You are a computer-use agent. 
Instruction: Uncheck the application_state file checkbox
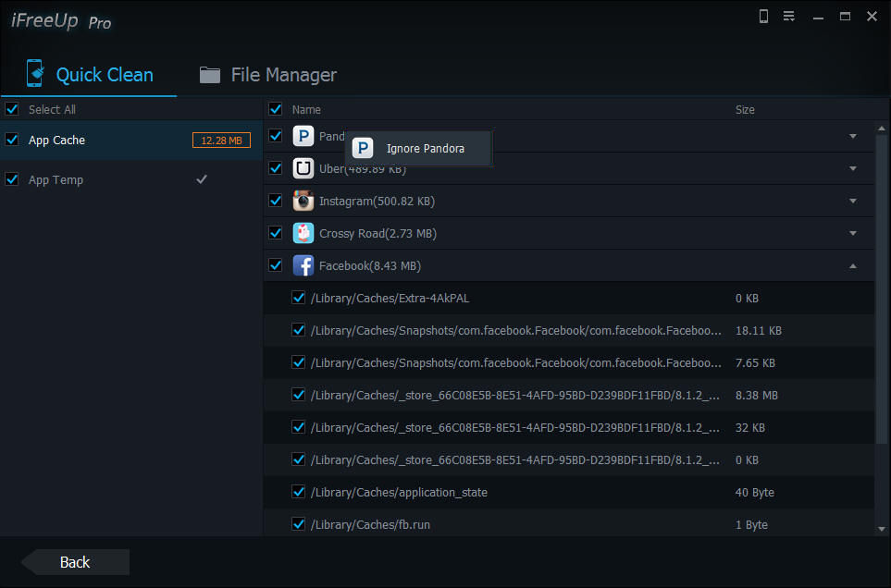298,492
